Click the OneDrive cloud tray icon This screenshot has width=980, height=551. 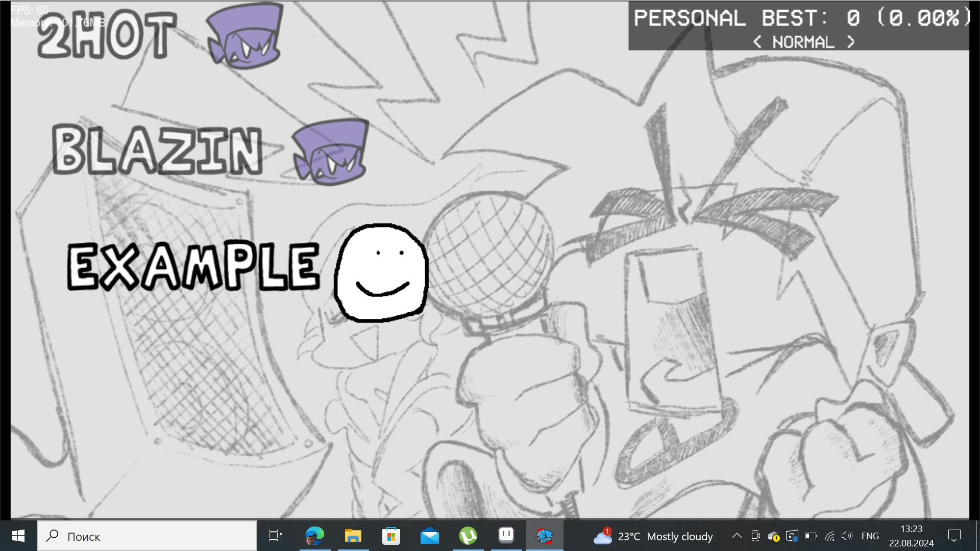[x=774, y=536]
